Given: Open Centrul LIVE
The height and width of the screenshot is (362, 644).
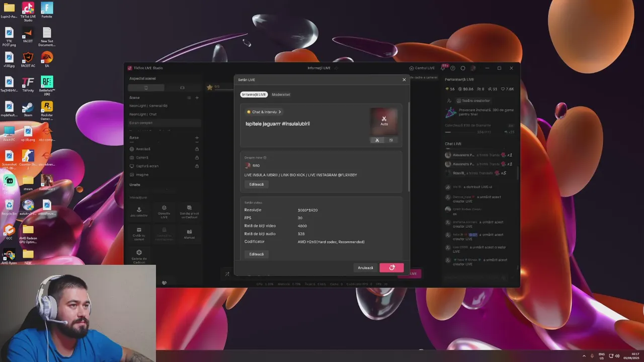Looking at the screenshot, I should pos(422,68).
